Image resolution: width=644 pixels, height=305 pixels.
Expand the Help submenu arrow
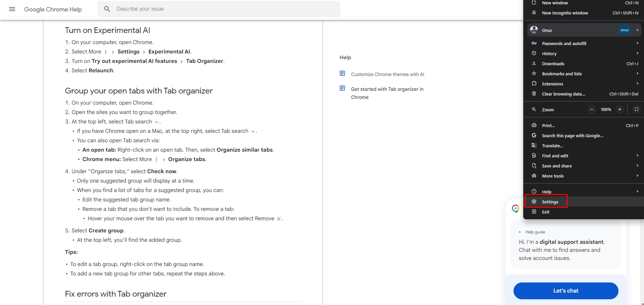click(638, 191)
